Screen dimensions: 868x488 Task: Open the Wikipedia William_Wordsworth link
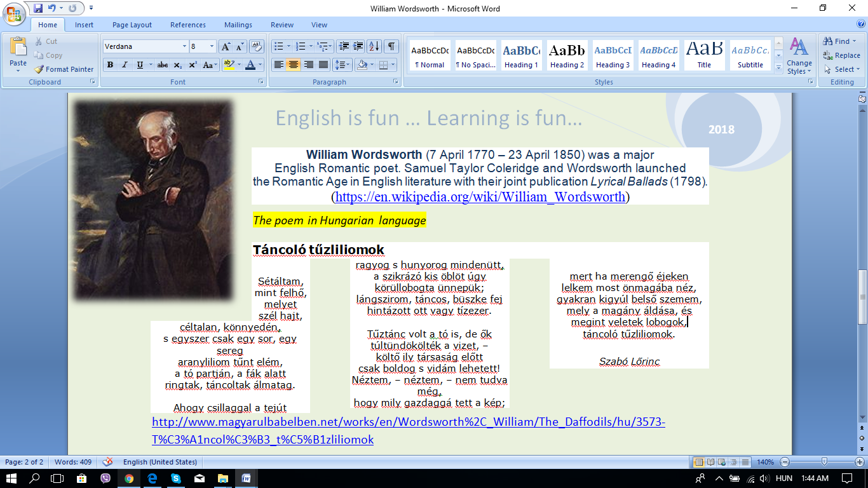[480, 197]
